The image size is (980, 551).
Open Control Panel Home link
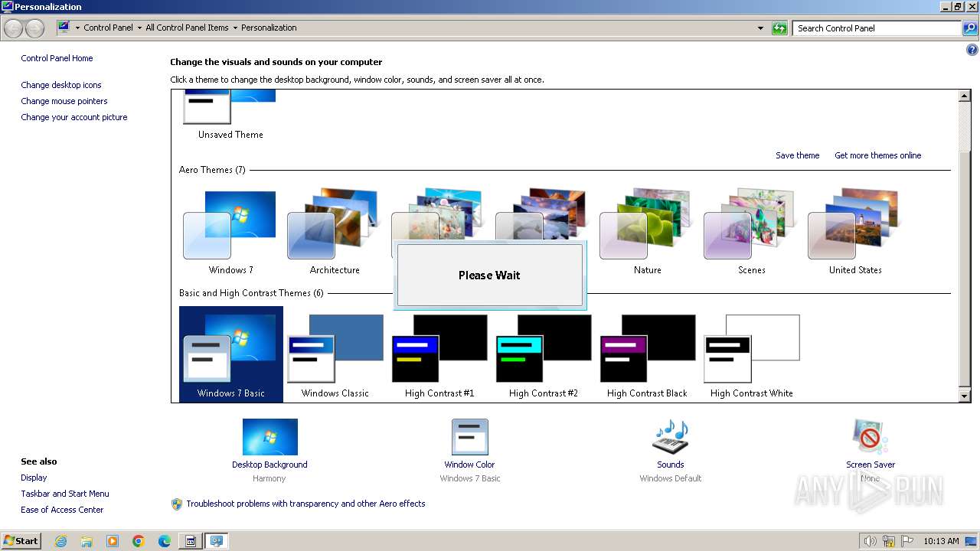pyautogui.click(x=57, y=58)
